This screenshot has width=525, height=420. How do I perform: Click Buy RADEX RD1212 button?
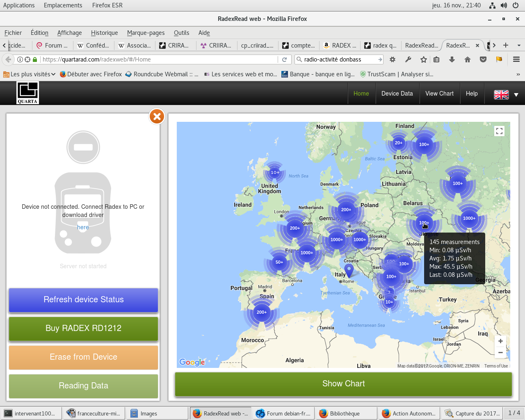pos(83,329)
